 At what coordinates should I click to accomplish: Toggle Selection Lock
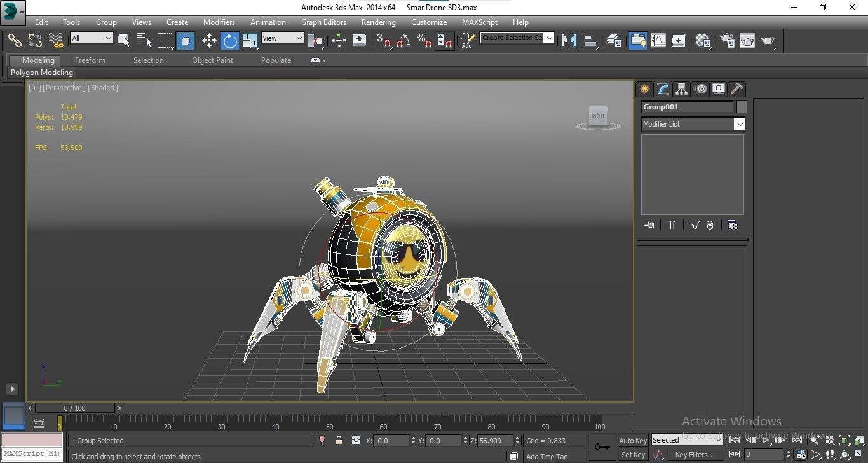tap(339, 440)
